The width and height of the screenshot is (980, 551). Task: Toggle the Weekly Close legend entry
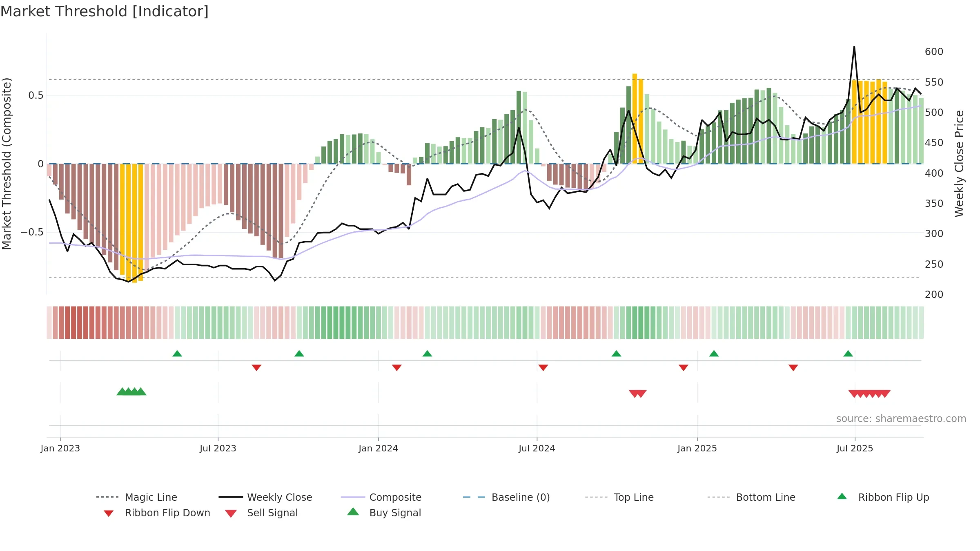tap(265, 497)
